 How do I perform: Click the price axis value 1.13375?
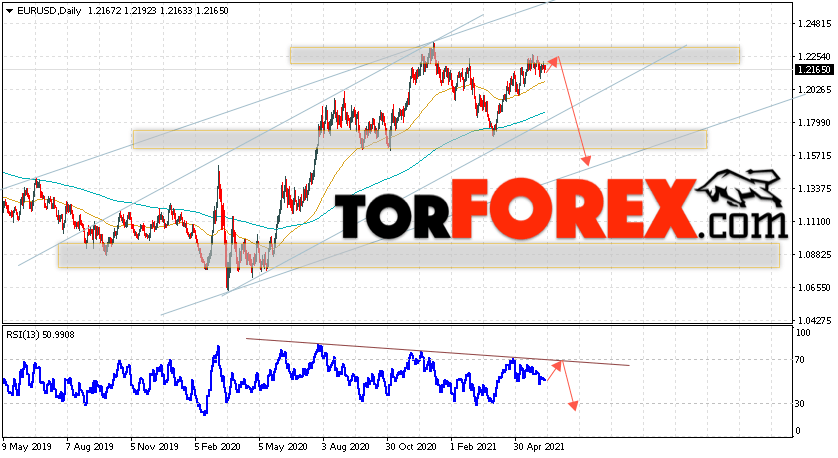[x=814, y=189]
